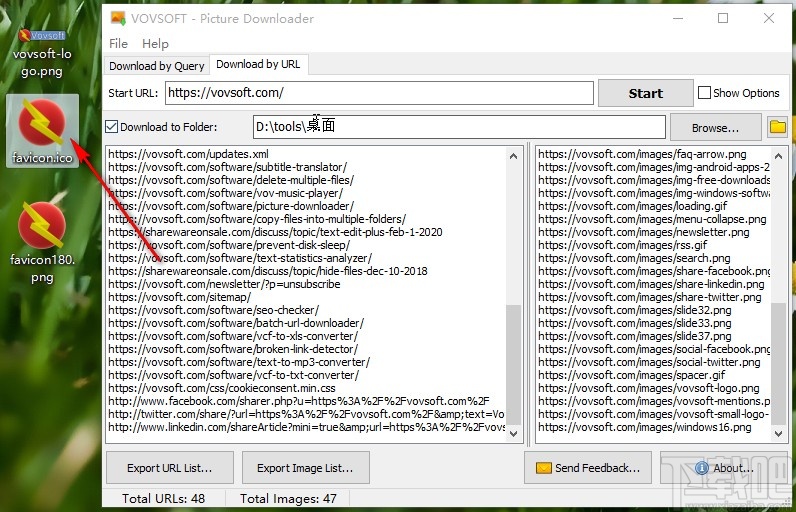Select the vovsoft-logo.png desktop file
796x512 pixels.
point(42,53)
